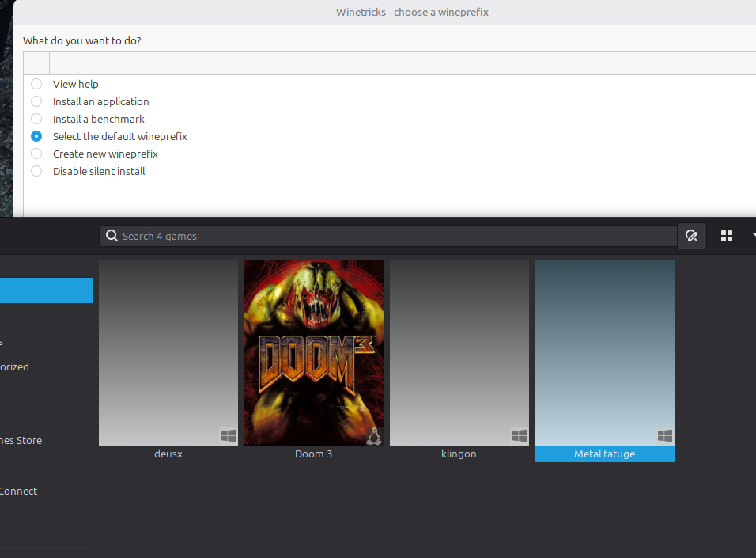Open the Games Store sidebar entry
The image size is (756, 558).
(x=21, y=440)
